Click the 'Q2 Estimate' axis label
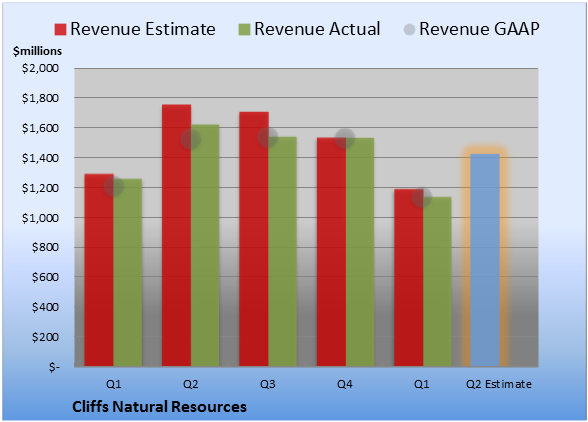This screenshot has height=422, width=588. point(499,384)
